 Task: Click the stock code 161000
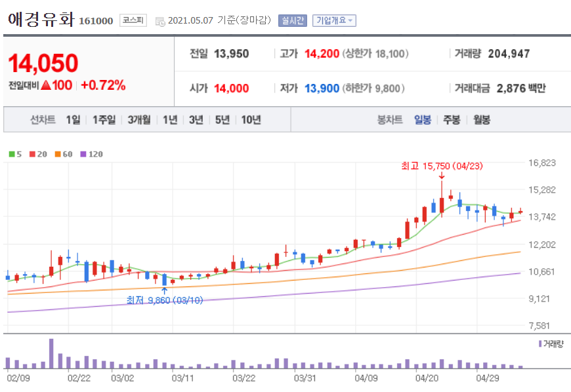pos(96,21)
